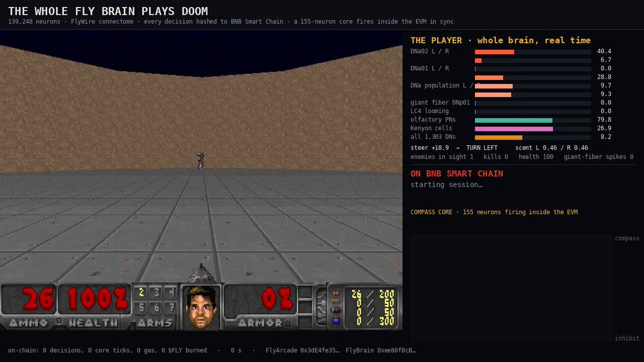Select arms slot 5 in the ARMS panel
The width and height of the screenshot is (644, 362).
[x=142, y=307]
